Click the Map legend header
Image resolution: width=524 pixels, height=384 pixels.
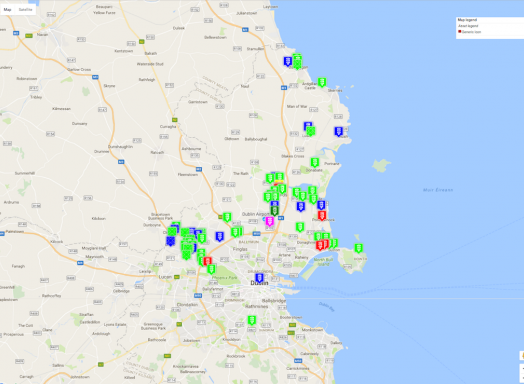[467, 20]
